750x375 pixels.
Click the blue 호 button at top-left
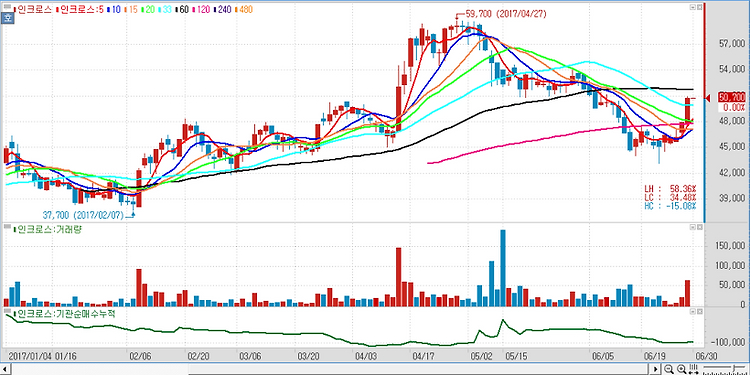click(7, 19)
